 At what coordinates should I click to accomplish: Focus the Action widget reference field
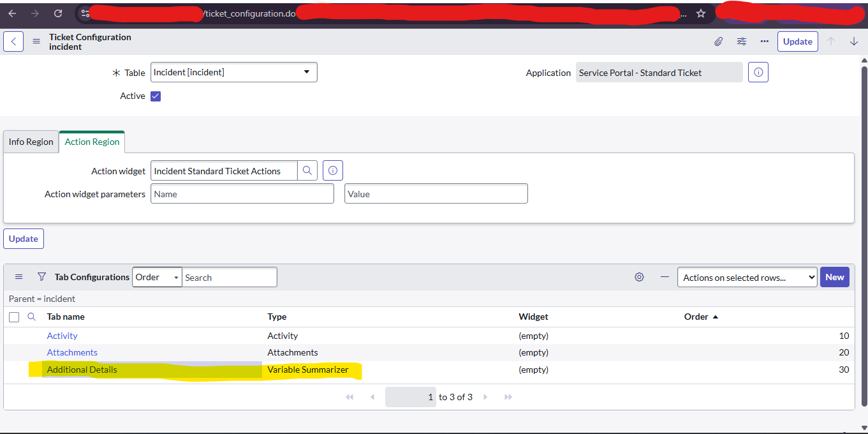pos(224,171)
